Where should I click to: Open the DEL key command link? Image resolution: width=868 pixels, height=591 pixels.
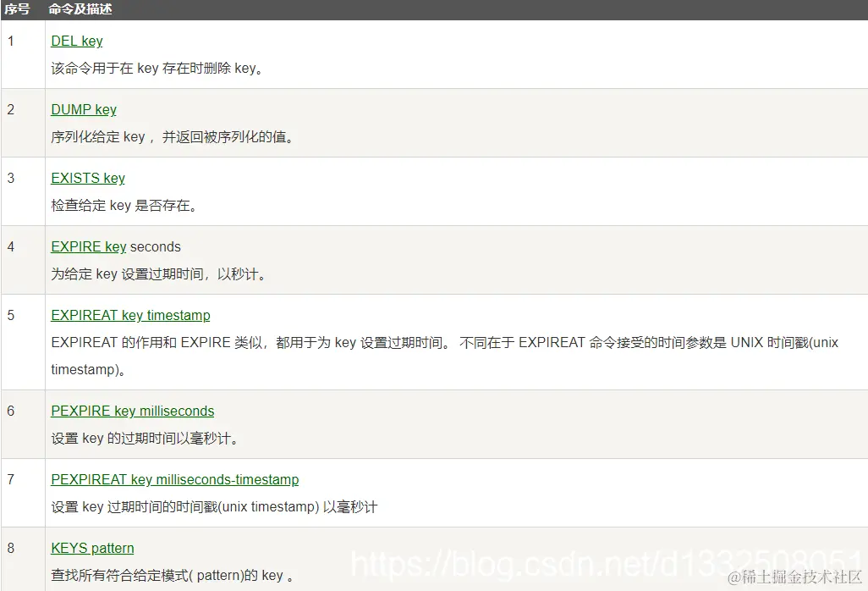click(x=76, y=41)
